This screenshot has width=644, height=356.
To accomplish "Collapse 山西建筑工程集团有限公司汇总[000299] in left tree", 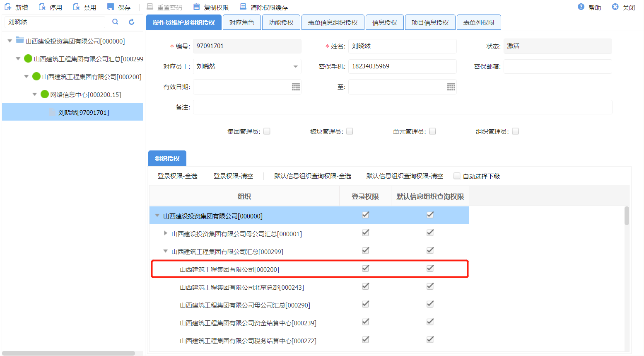I will point(18,59).
